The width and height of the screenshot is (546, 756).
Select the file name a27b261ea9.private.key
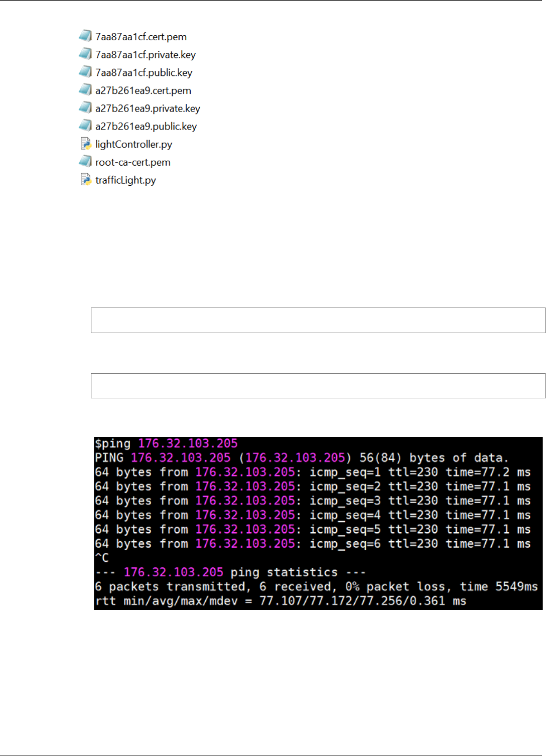coord(148,108)
